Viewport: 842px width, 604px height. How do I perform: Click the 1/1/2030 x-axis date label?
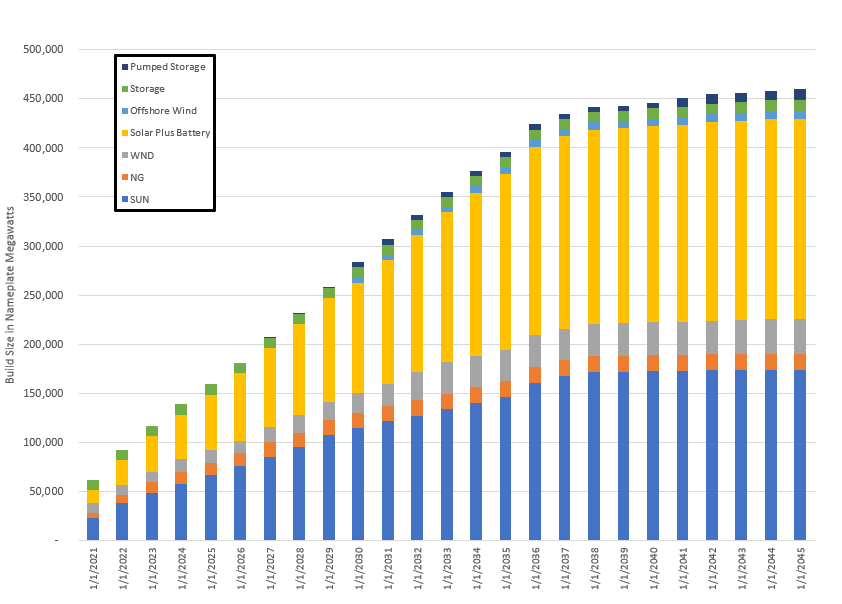tap(359, 571)
